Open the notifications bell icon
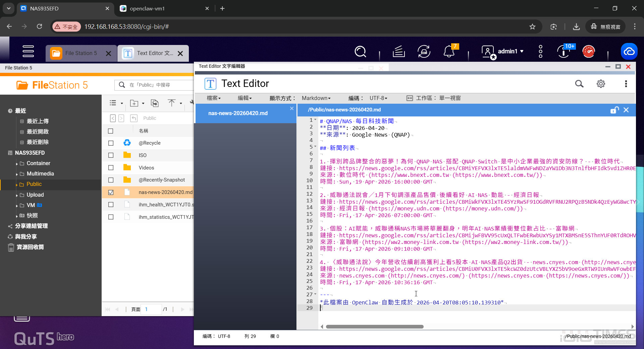This screenshot has width=644, height=349. tap(449, 52)
